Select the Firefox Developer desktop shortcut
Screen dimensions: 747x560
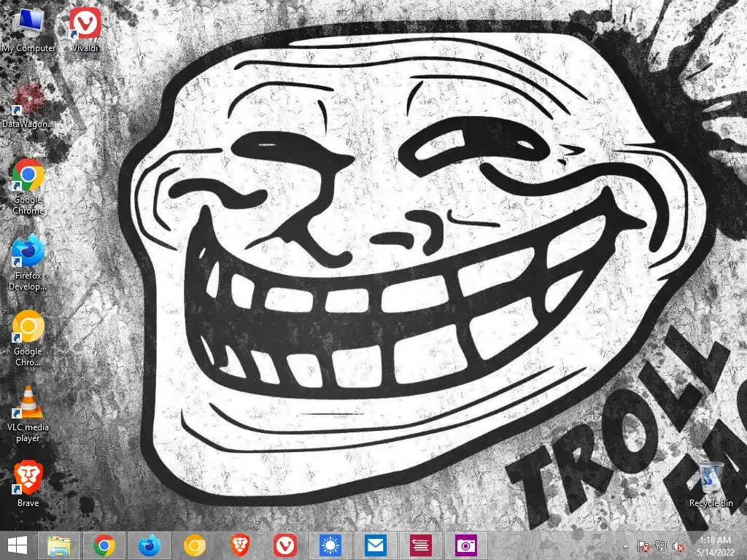[28, 262]
